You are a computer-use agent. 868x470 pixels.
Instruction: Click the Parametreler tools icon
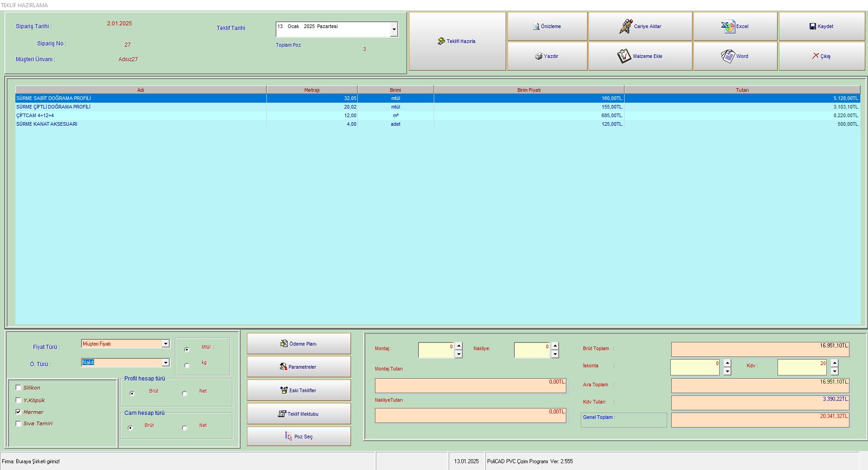coord(283,367)
